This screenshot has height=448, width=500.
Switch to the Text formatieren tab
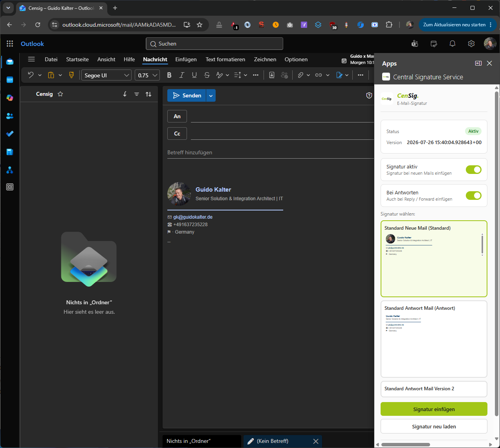(x=225, y=59)
